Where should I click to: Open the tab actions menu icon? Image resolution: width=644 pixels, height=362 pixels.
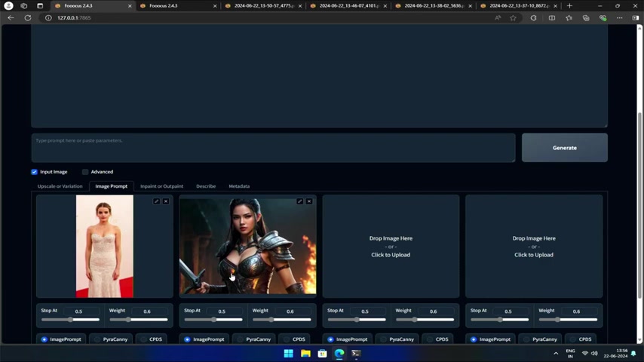tap(40, 6)
